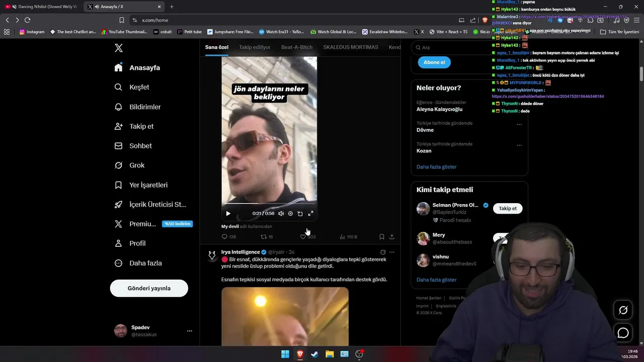Repost the tweet with 16 reposts

[267, 237]
